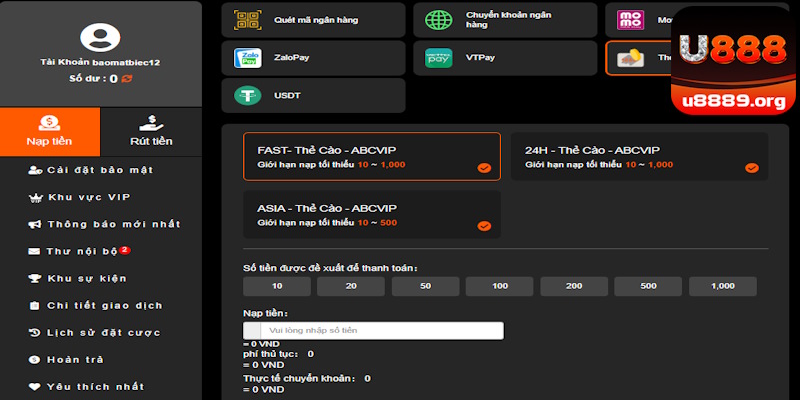Click the user profile avatar icon
Screen dimensions: 800x400
click(99, 38)
